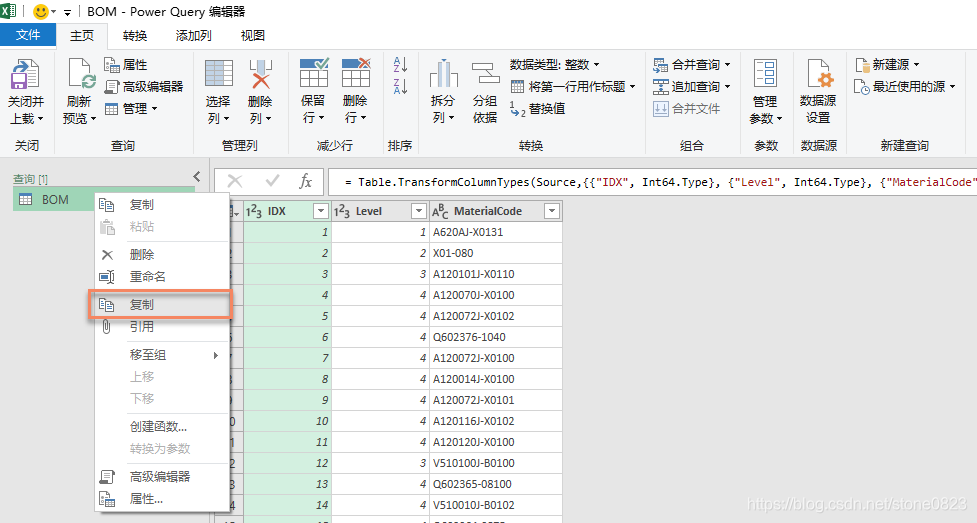Select the BOM query in the Queries pane
This screenshot has height=523, width=977.
(55, 199)
